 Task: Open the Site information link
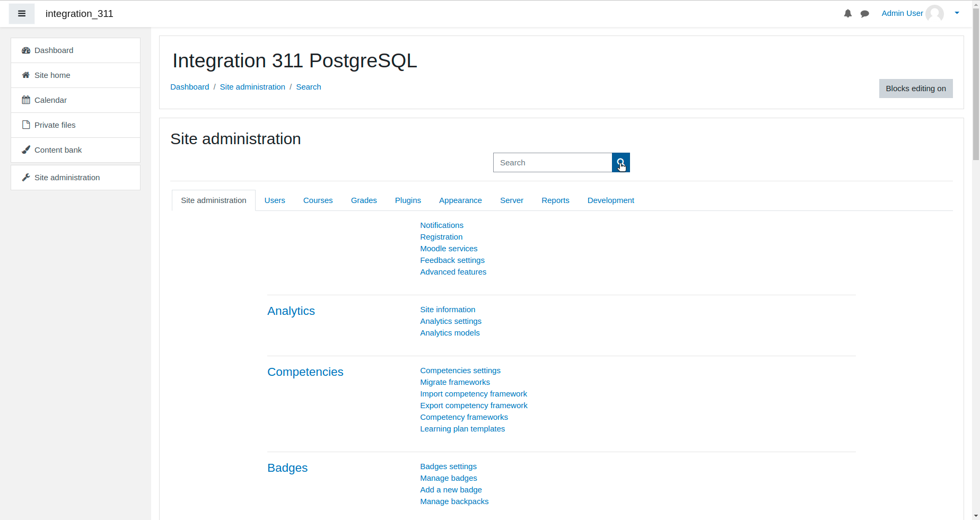click(448, 310)
